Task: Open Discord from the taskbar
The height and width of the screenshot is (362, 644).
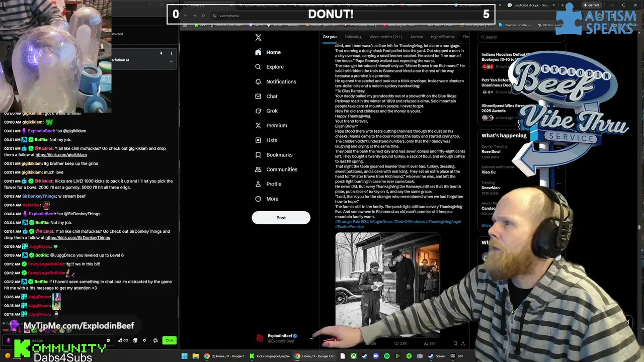Action: [x=375, y=356]
